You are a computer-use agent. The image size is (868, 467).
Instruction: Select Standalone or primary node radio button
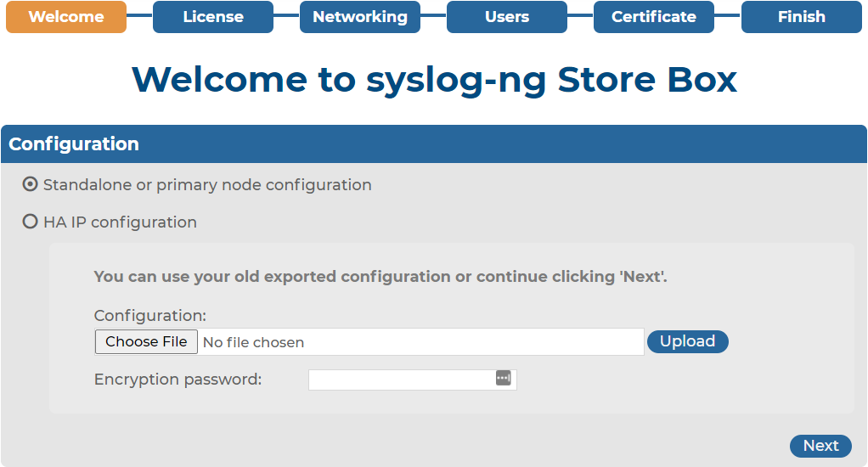[x=30, y=184]
